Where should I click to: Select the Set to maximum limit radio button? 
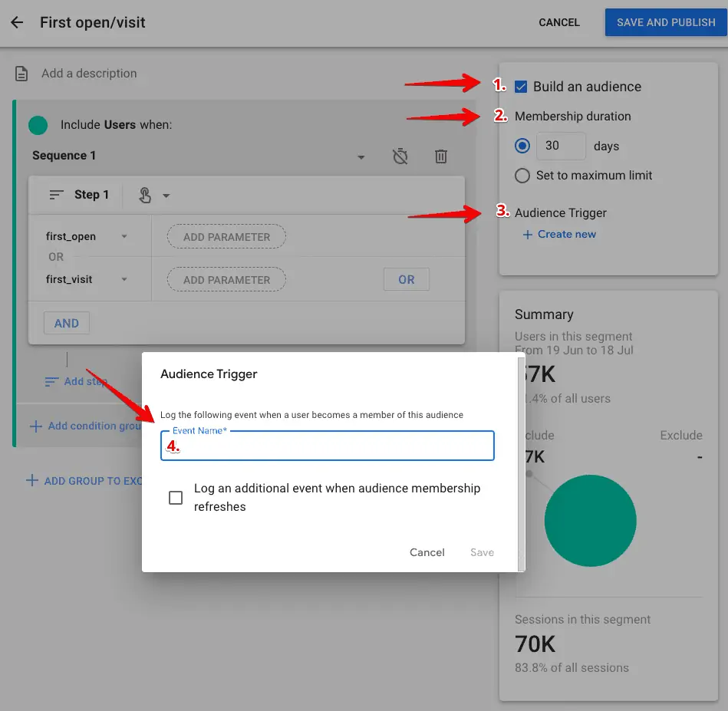522,175
